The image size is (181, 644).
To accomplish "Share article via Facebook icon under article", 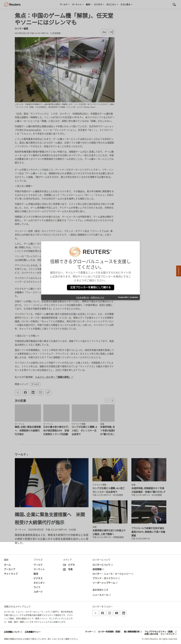I will (x=25, y=392).
